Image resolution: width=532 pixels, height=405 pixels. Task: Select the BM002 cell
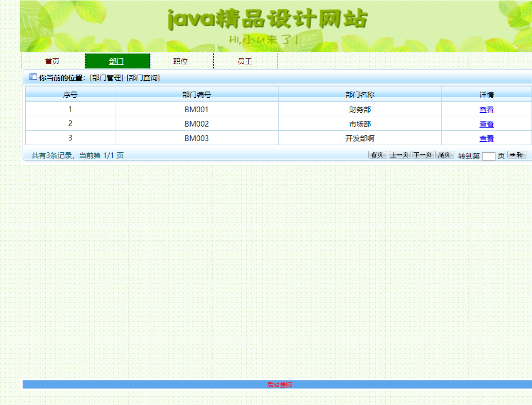[x=197, y=124]
